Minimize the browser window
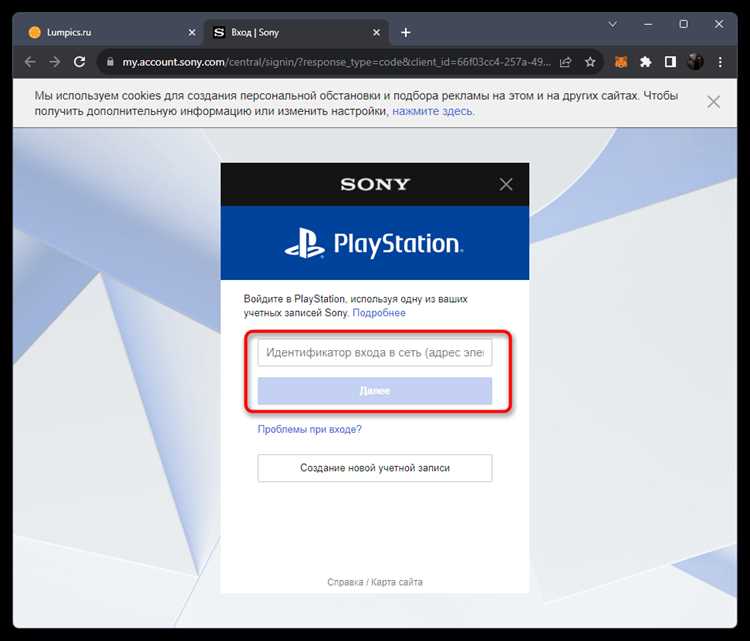Image resolution: width=750 pixels, height=641 pixels. [648, 24]
